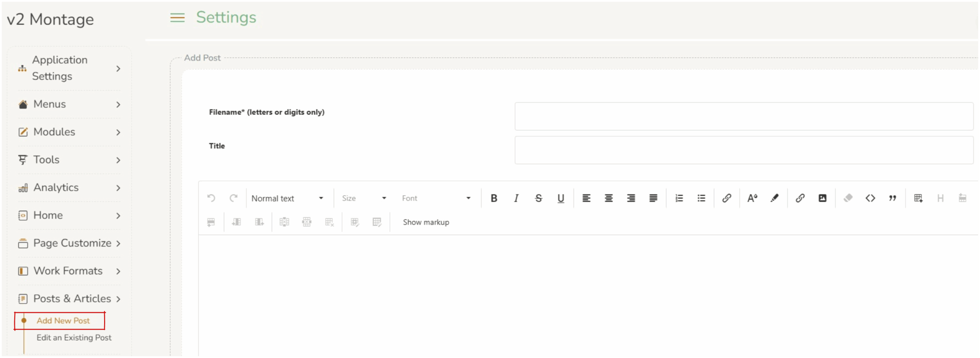Toggle strikethrough text formatting

tap(538, 198)
